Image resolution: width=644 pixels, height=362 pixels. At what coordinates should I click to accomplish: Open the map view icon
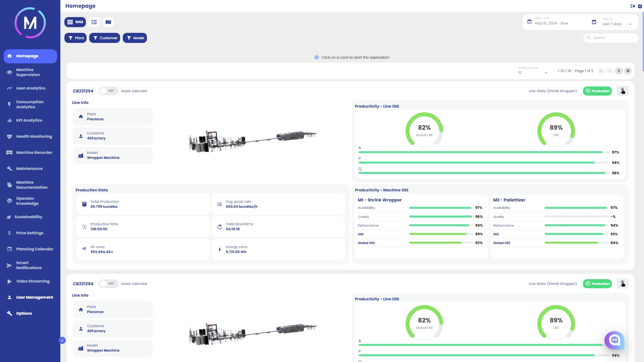(x=108, y=22)
